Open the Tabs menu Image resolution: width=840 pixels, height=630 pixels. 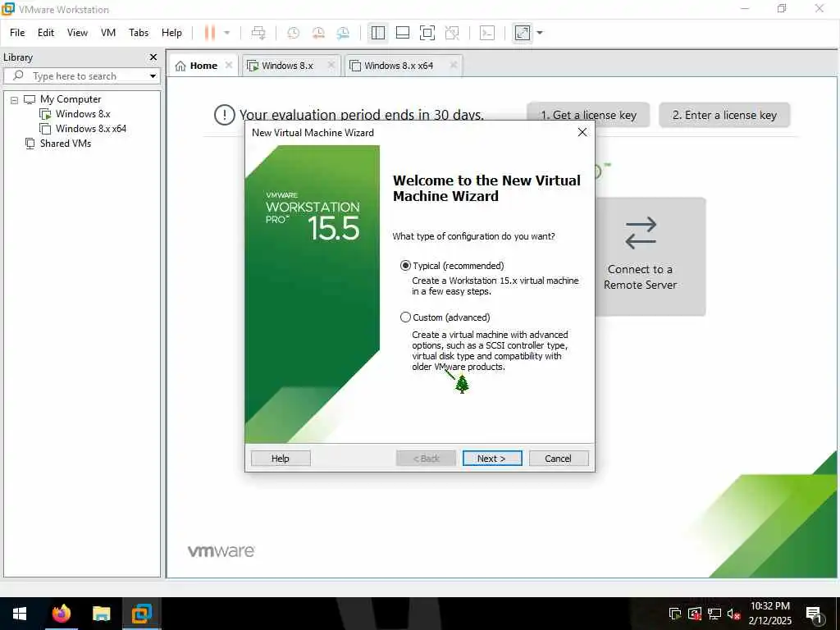[138, 33]
